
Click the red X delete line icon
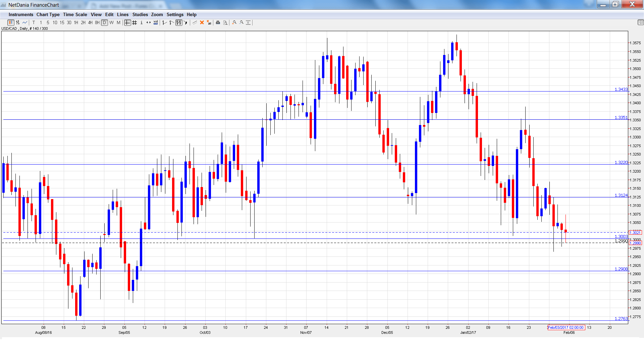tap(202, 22)
